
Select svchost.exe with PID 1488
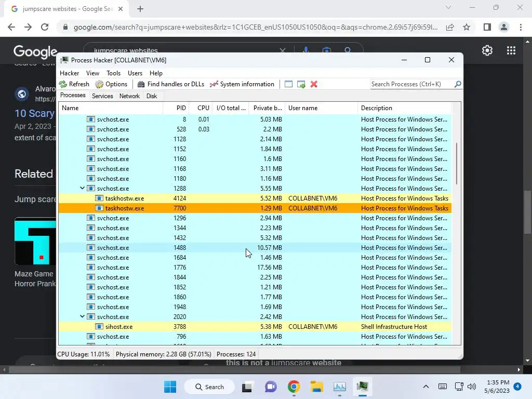255,248
